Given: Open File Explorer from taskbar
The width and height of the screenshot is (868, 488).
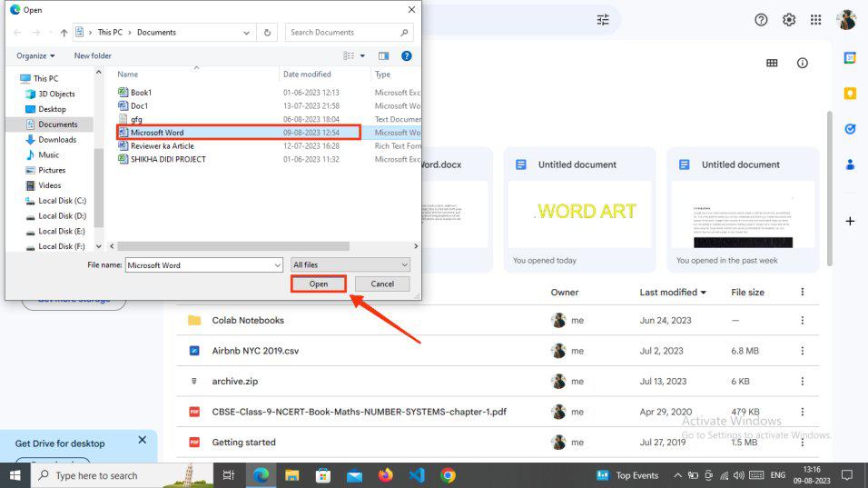Looking at the screenshot, I should [x=291, y=475].
